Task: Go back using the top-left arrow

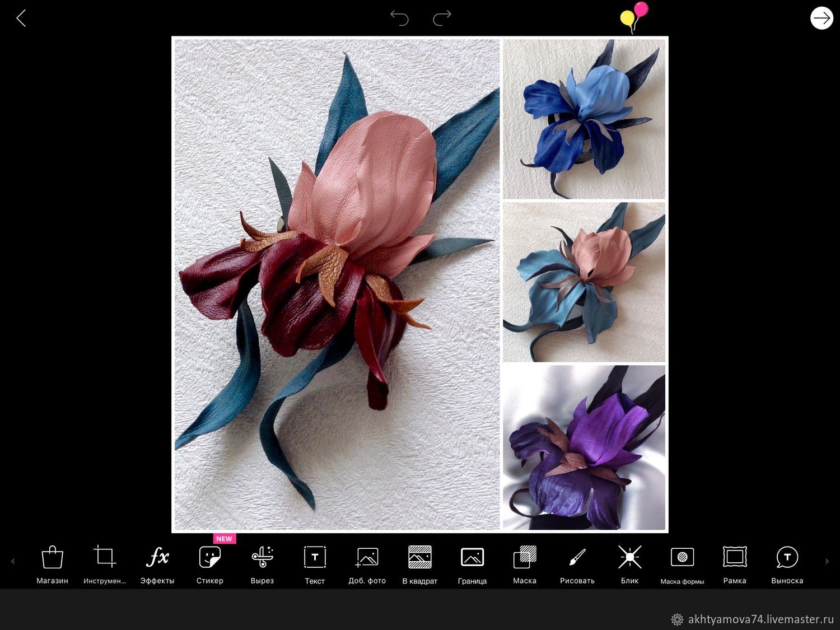Action: coord(21,18)
